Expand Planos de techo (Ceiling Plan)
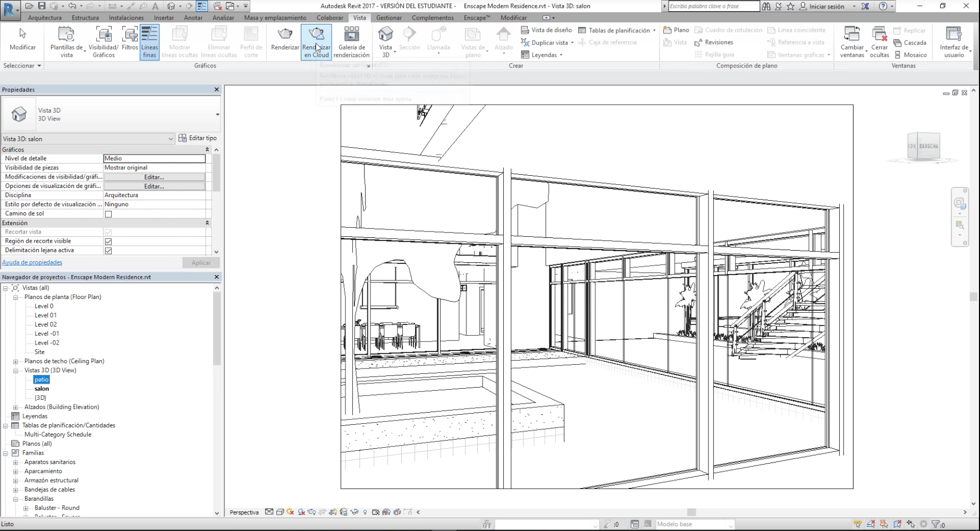The width and height of the screenshot is (980, 531). pos(15,362)
